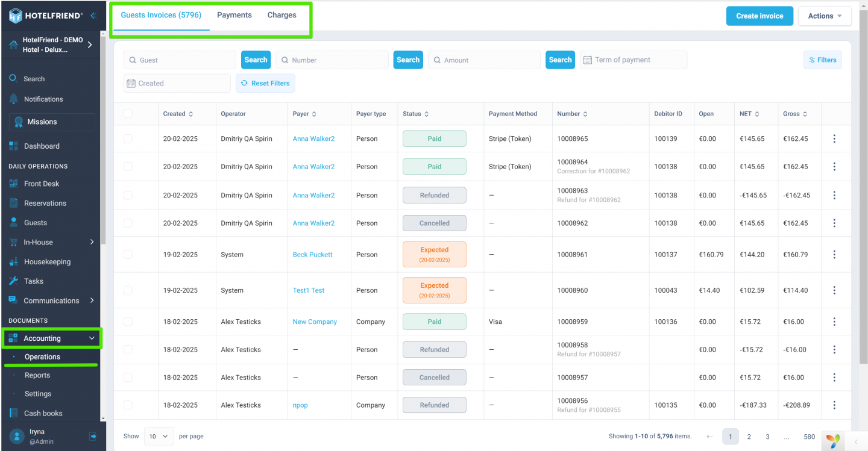Click the Term of payment date field
The image size is (868, 451).
tap(634, 60)
